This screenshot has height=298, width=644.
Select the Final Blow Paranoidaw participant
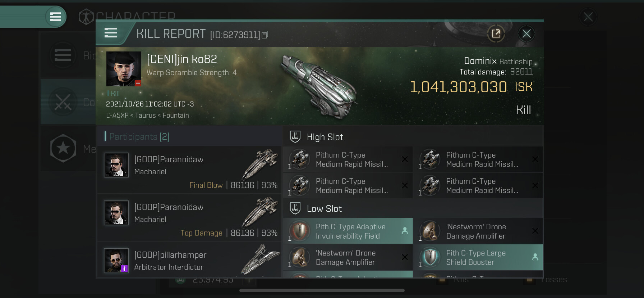click(189, 170)
